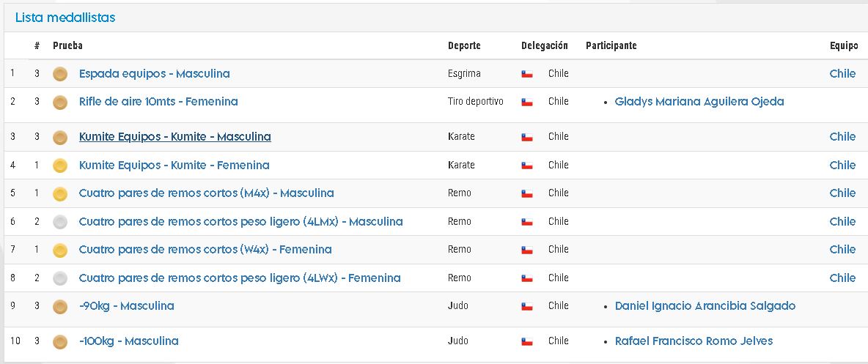Click the Lista medallistas panel title
This screenshot has height=364, width=868.
65,18
